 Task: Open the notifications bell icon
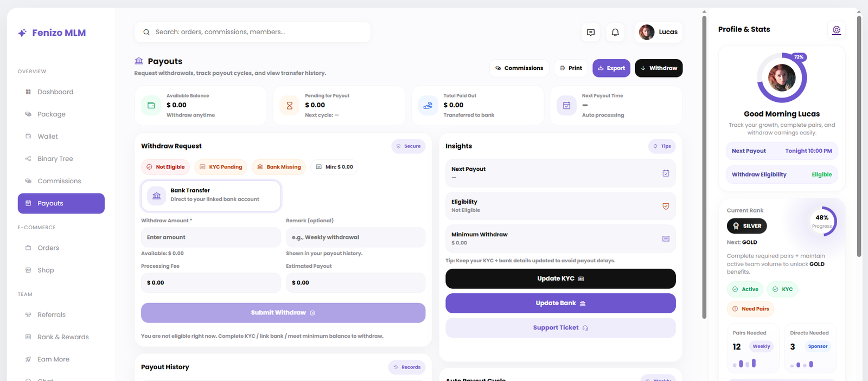click(x=615, y=33)
